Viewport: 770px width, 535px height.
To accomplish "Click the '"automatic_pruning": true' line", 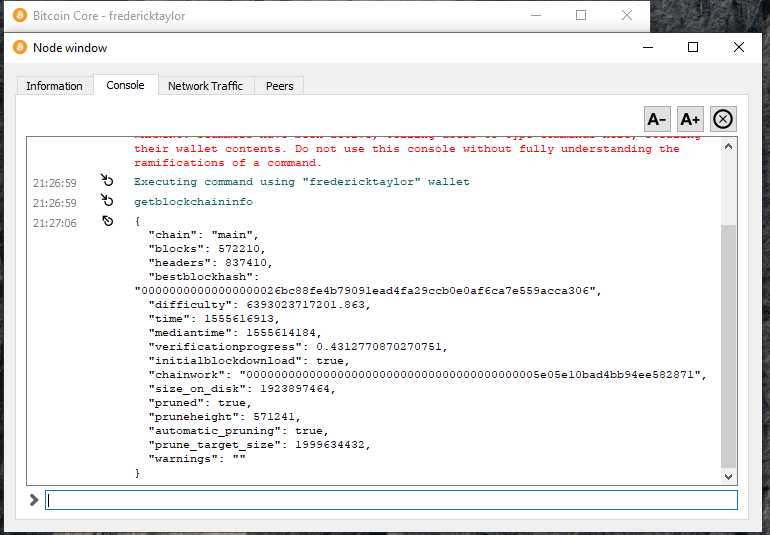I will 239,431.
